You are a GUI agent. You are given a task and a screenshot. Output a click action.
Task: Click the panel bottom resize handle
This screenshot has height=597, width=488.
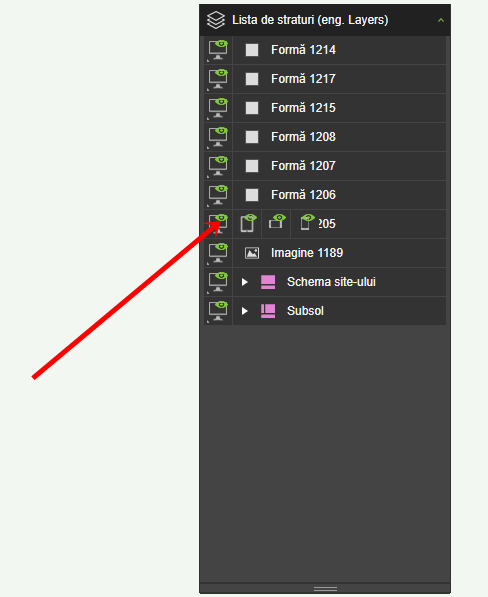325,589
